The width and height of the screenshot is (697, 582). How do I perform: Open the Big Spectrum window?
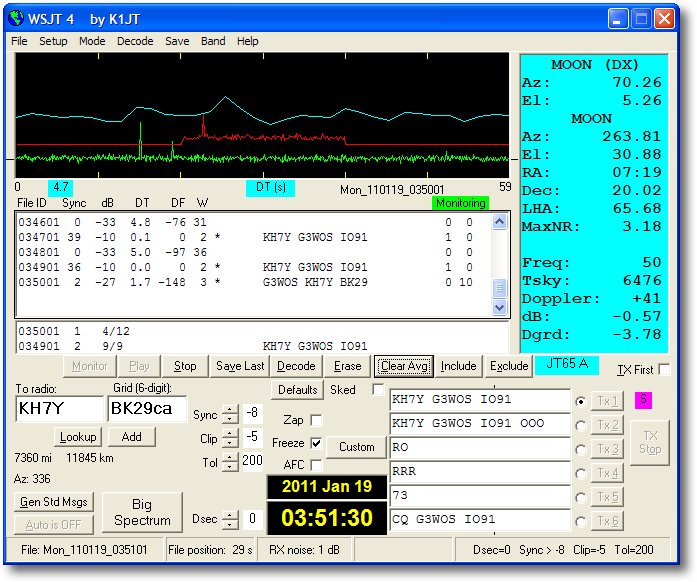coord(142,512)
